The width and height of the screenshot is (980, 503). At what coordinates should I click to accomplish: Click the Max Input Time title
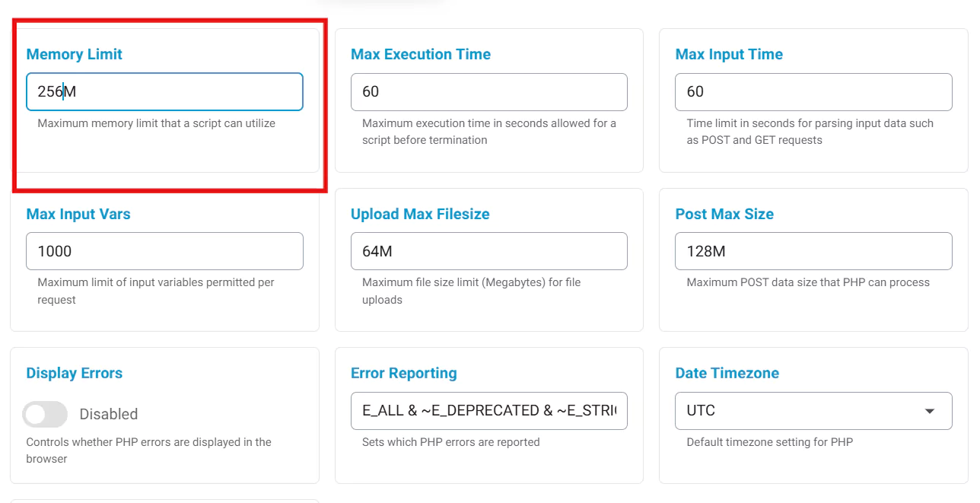click(728, 54)
